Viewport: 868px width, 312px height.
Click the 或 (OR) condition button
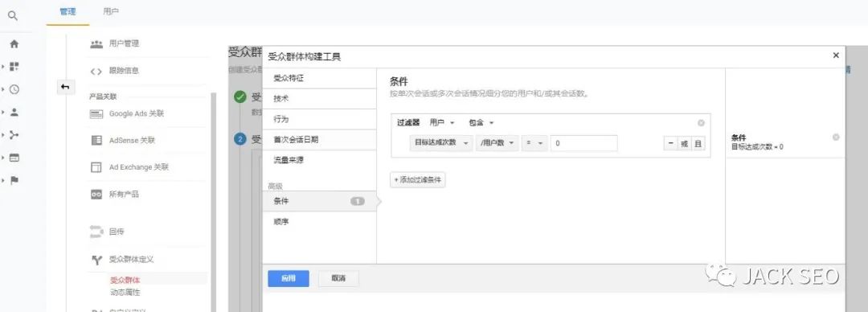(684, 143)
